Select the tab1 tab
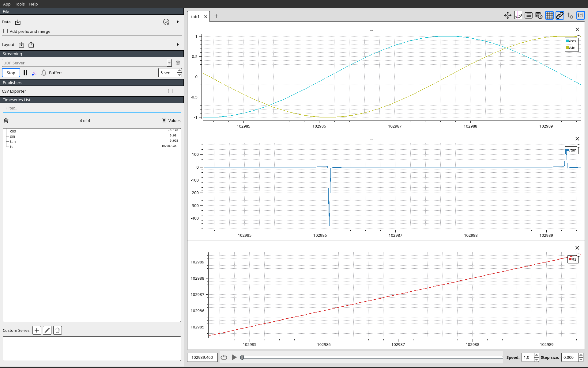 (195, 17)
